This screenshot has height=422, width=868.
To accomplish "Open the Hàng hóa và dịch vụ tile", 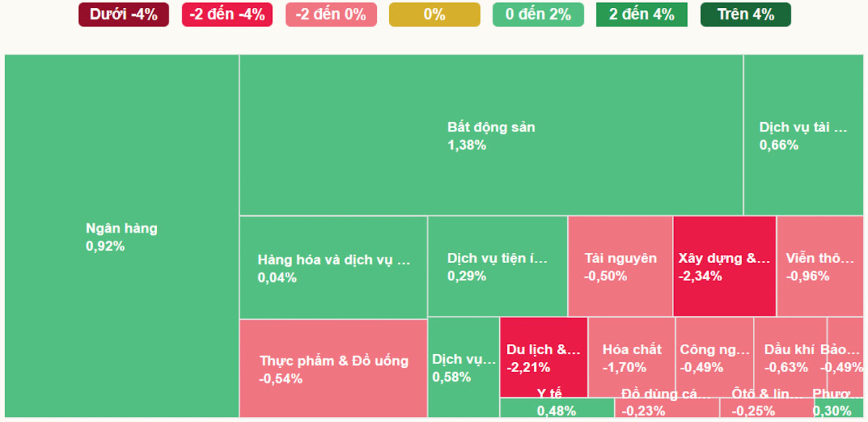I will point(333,267).
